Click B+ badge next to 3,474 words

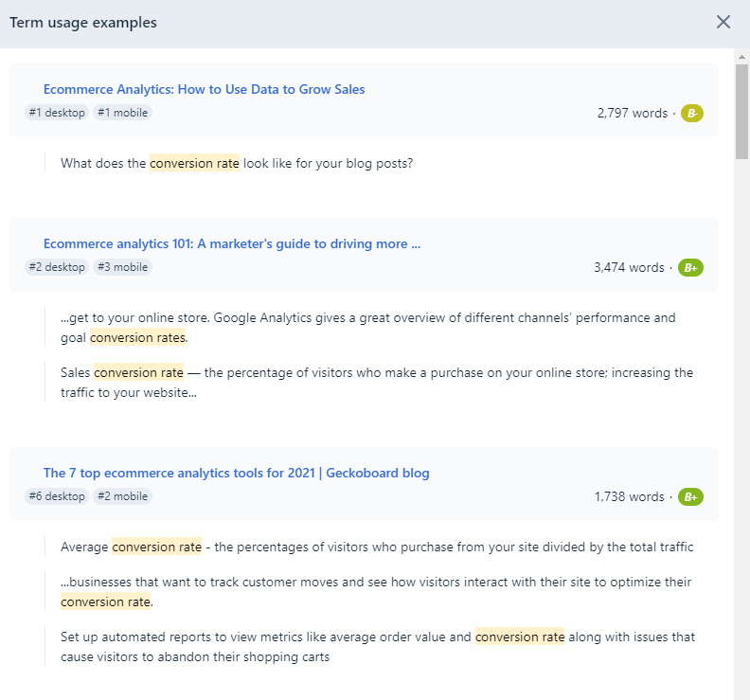(x=690, y=268)
